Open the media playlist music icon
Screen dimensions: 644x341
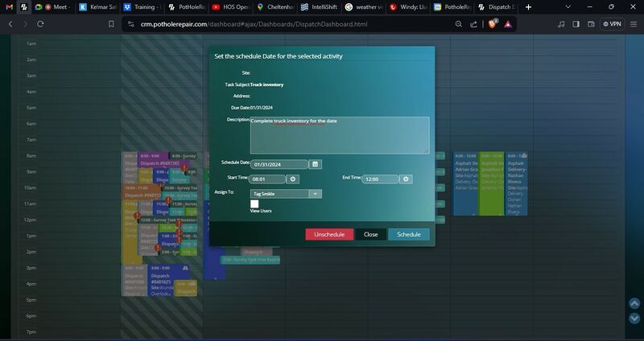click(561, 24)
